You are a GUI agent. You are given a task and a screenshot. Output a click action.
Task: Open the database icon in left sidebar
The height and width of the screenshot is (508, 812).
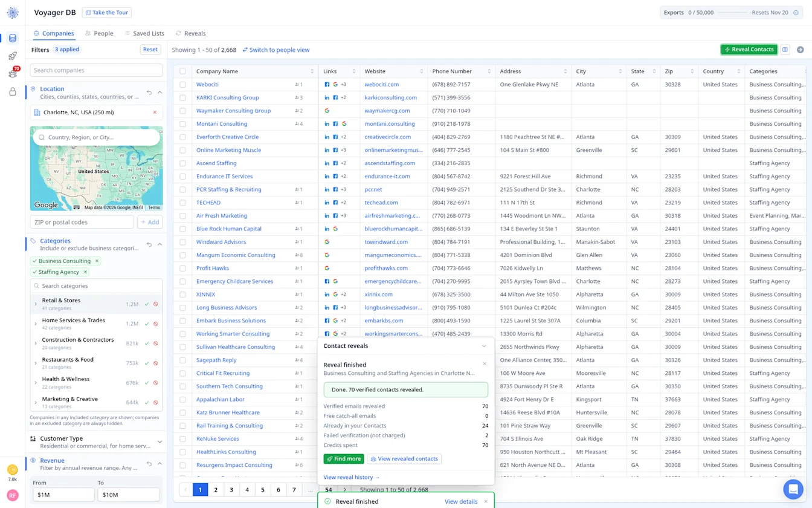coord(13,38)
